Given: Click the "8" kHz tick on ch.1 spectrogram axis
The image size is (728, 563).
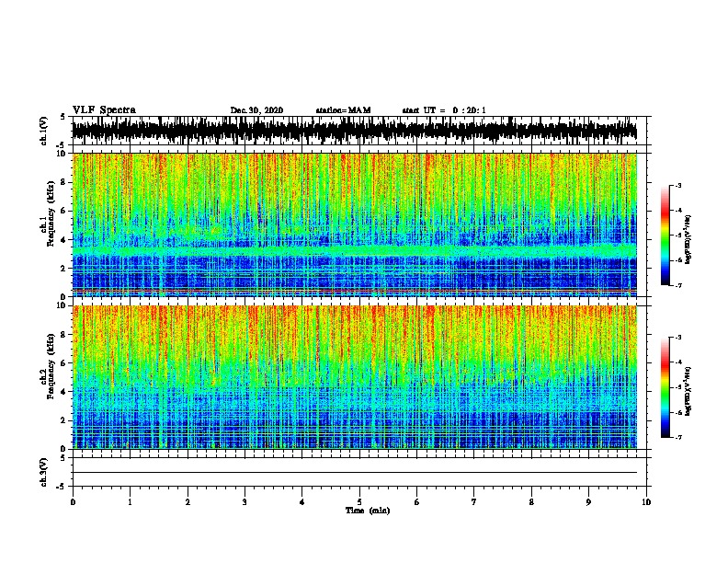Looking at the screenshot, I should pyautogui.click(x=63, y=182).
